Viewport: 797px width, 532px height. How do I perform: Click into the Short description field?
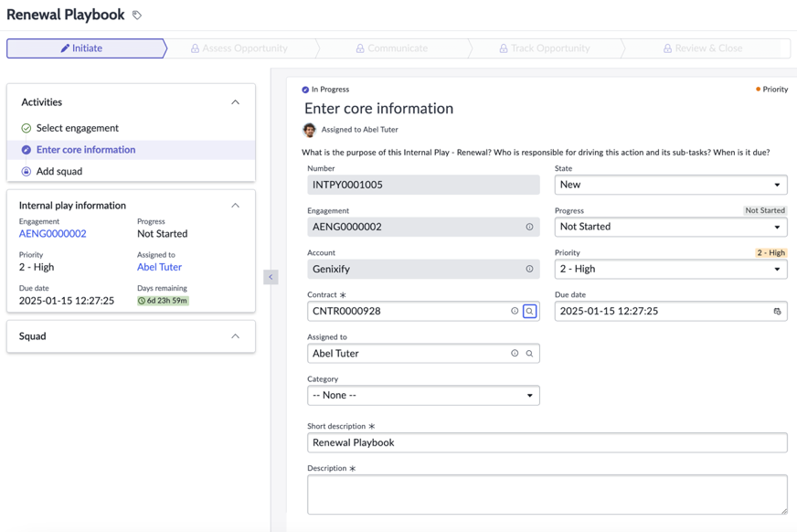pyautogui.click(x=547, y=442)
